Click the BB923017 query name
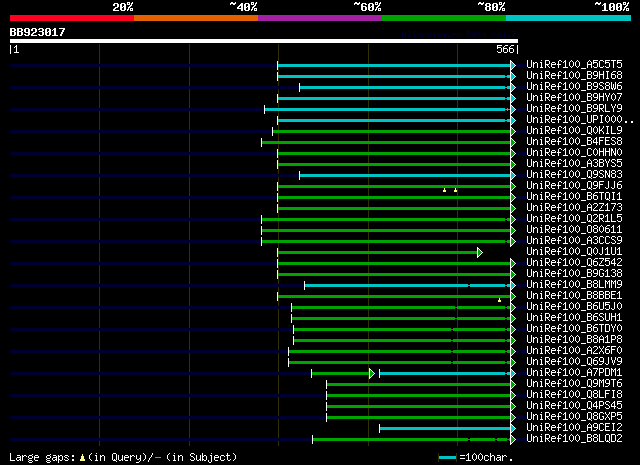Image resolution: width=640 pixels, height=465 pixels. coord(38,32)
